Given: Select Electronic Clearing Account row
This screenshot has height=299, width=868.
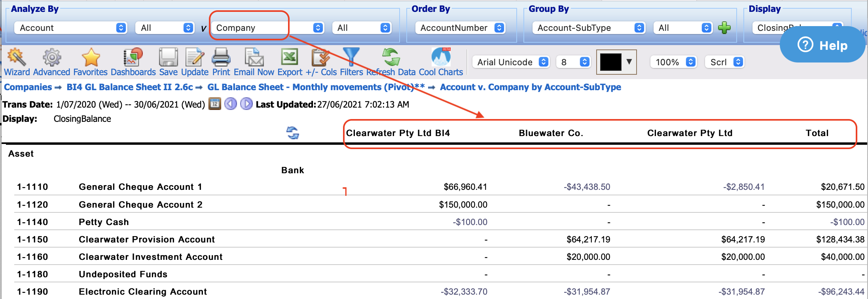Looking at the screenshot, I should pos(440,291).
